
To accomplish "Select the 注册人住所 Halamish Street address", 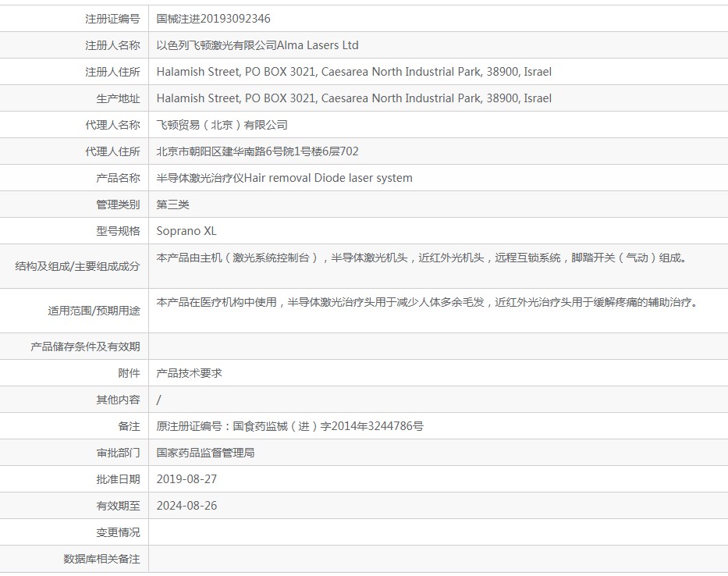I will pyautogui.click(x=353, y=72).
